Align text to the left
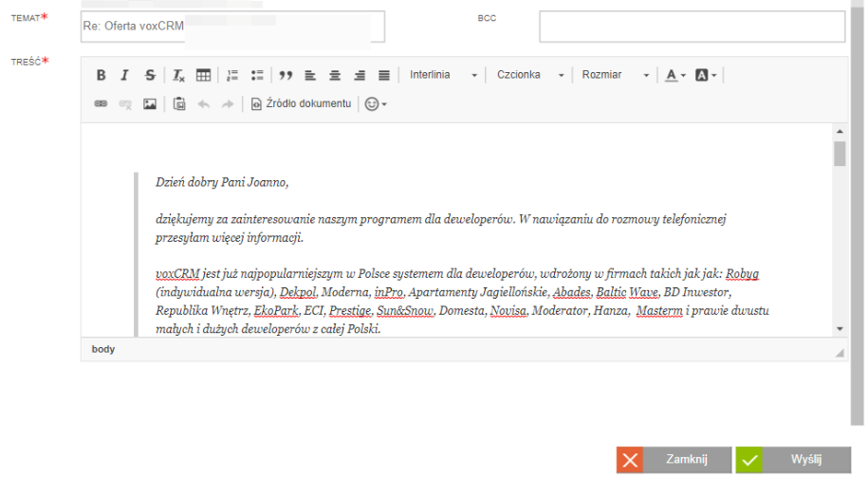The width and height of the screenshot is (868, 478). pyautogui.click(x=310, y=75)
